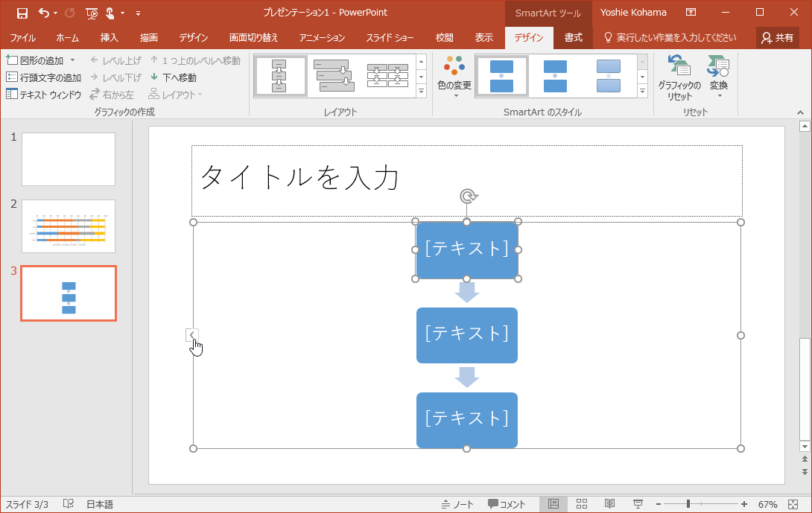The image size is (812, 513).
Task: Switch to slide sorter view icon
Action: [582, 504]
